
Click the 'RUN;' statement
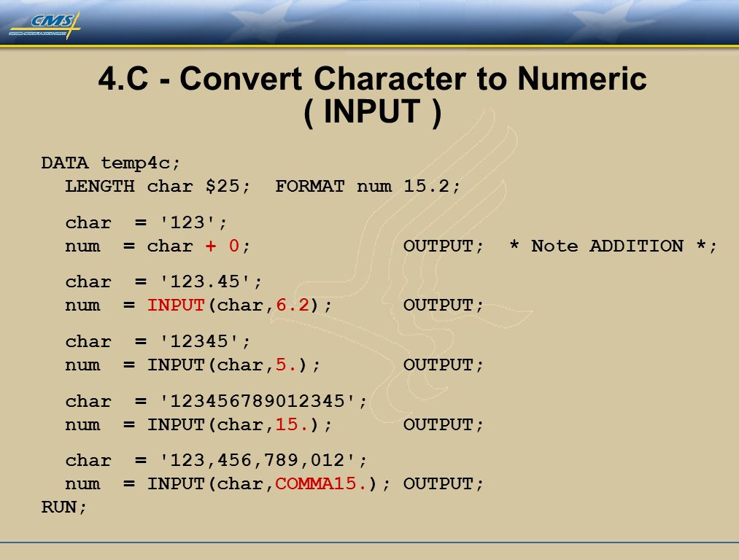(x=64, y=507)
